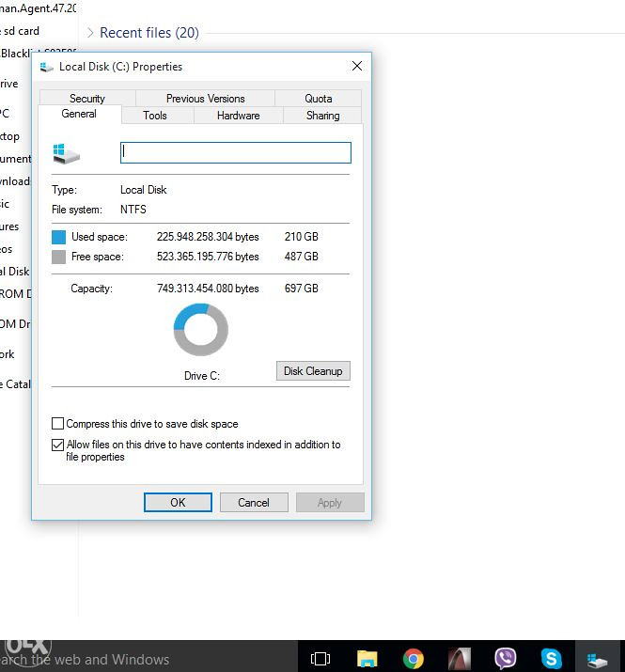Uncheck Allow files to have contents indexed

pos(57,445)
